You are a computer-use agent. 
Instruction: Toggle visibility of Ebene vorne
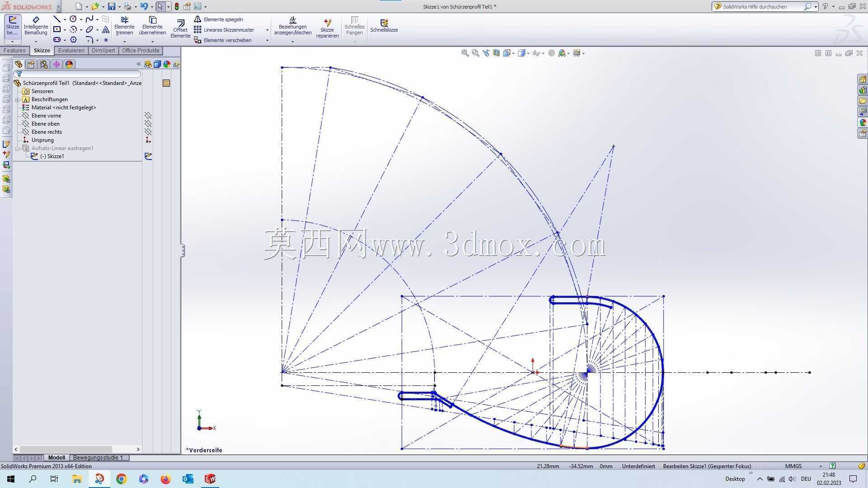(148, 116)
